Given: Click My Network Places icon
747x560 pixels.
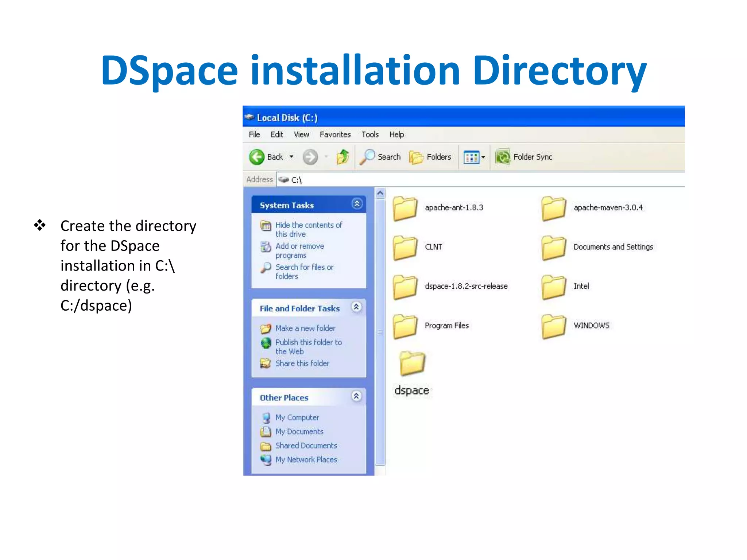Looking at the screenshot, I should point(266,460).
